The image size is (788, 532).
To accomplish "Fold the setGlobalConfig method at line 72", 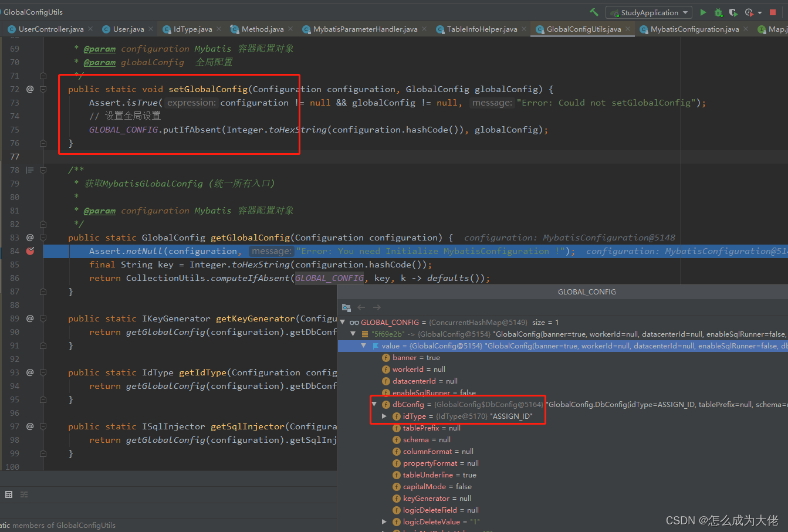I will point(43,89).
